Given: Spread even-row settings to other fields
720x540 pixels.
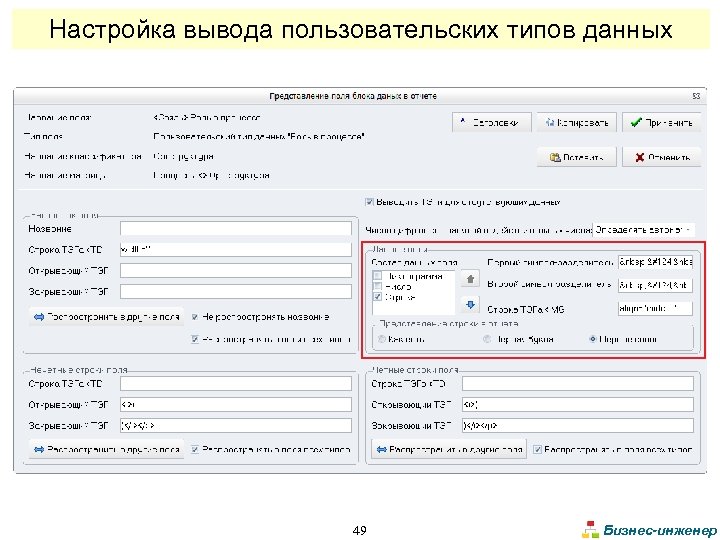Looking at the screenshot, I should pos(449,449).
